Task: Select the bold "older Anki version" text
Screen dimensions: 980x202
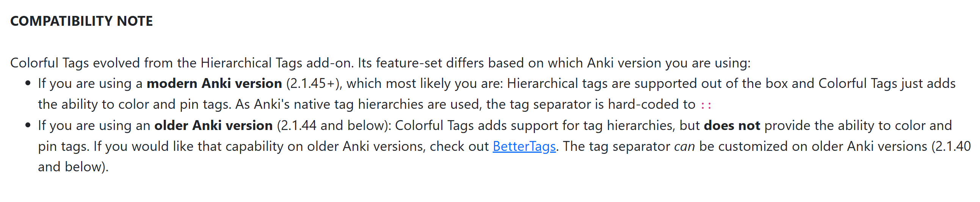Action: (213, 125)
